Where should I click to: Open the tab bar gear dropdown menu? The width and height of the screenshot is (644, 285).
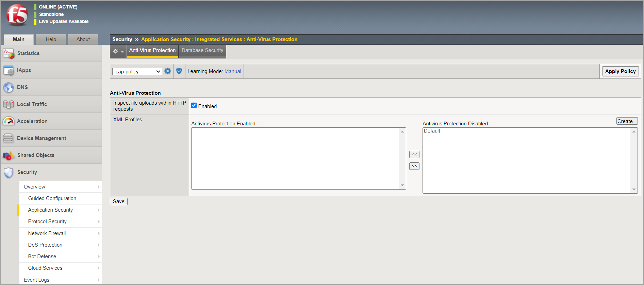pos(118,51)
